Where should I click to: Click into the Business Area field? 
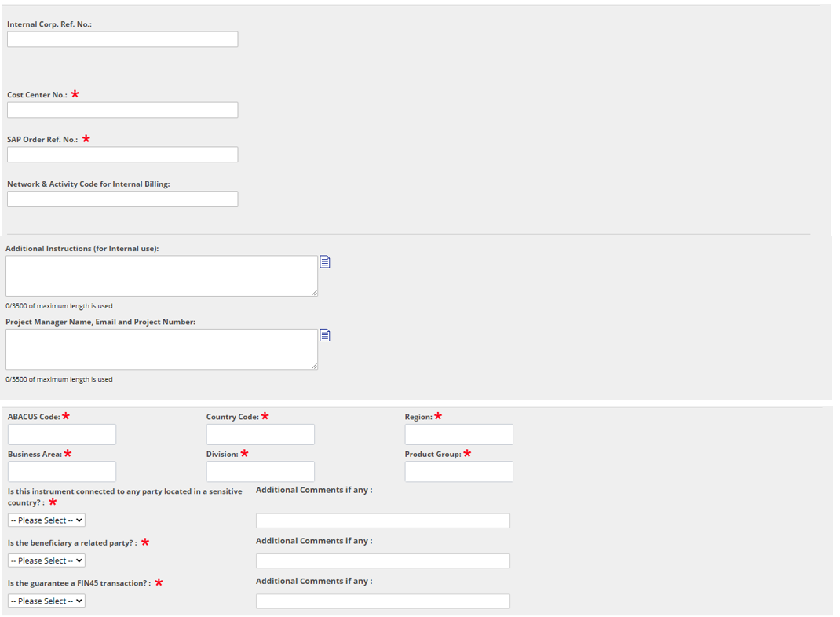point(62,471)
